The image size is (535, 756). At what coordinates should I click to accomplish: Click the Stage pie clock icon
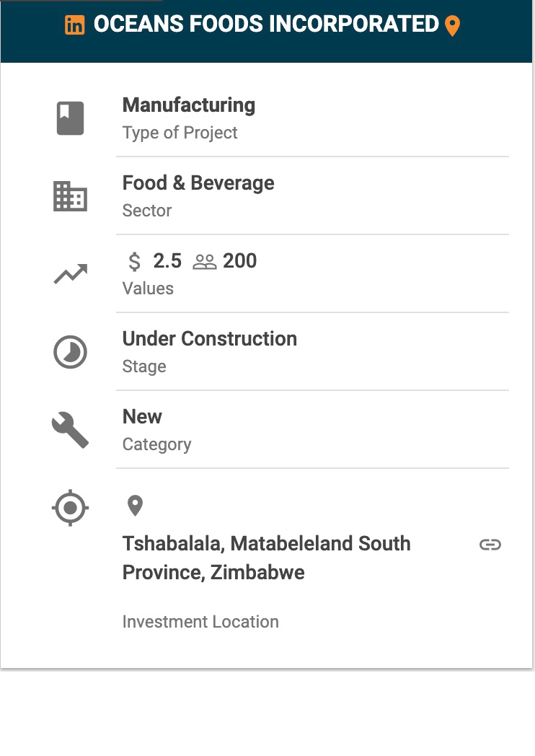click(71, 352)
